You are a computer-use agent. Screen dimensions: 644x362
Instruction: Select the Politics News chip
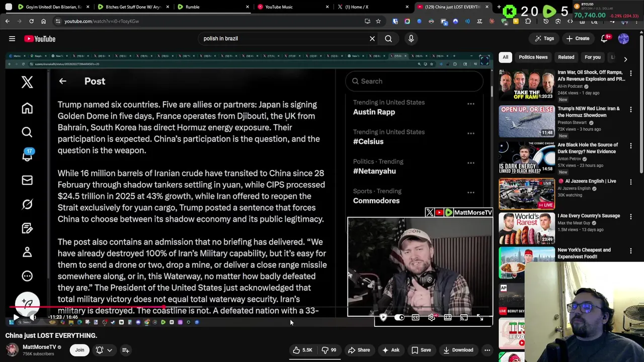[x=533, y=57]
